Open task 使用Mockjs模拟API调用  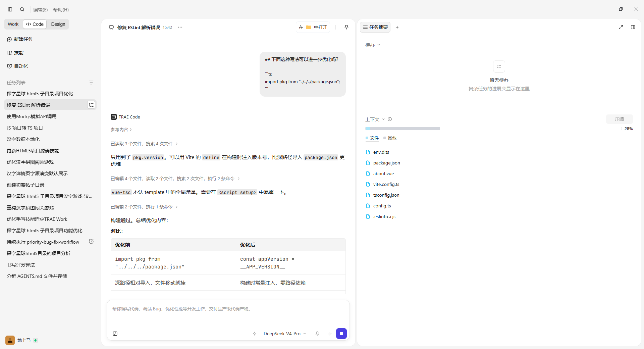coord(50,116)
